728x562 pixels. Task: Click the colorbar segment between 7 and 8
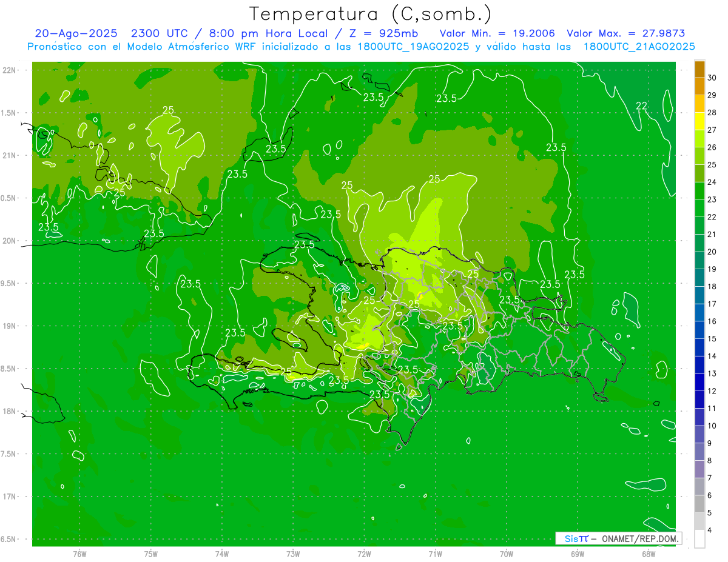[699, 469]
